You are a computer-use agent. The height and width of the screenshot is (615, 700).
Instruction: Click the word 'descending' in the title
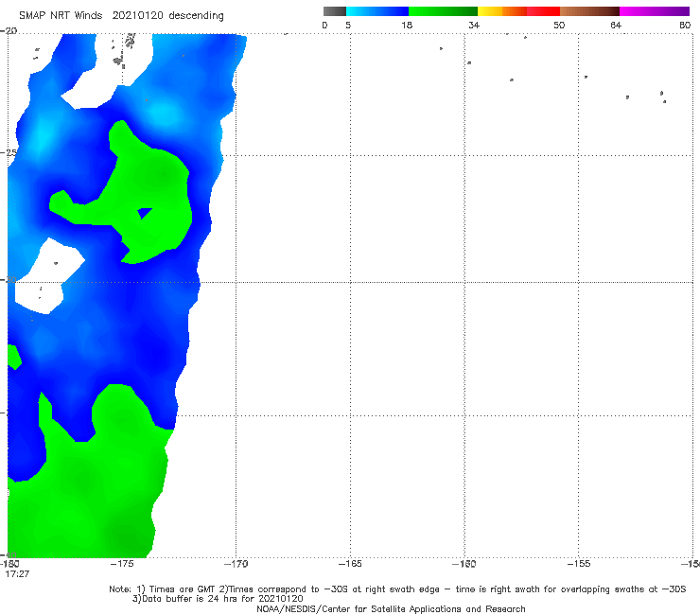point(196,16)
